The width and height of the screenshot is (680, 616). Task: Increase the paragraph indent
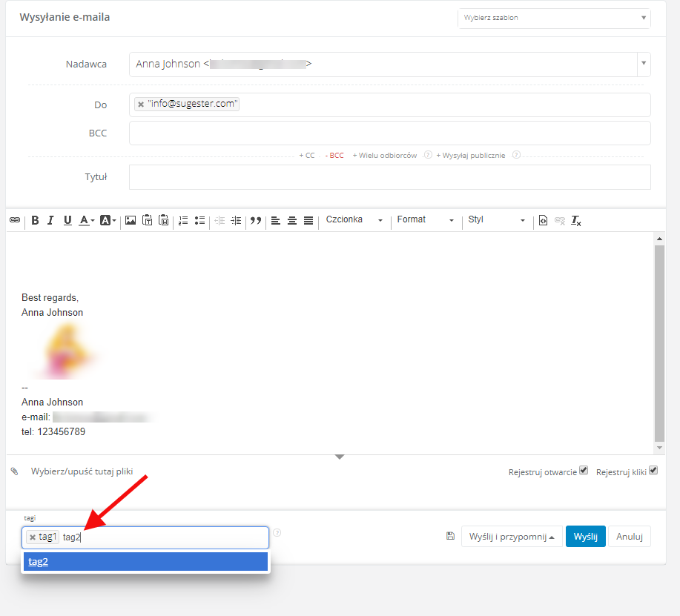[236, 220]
